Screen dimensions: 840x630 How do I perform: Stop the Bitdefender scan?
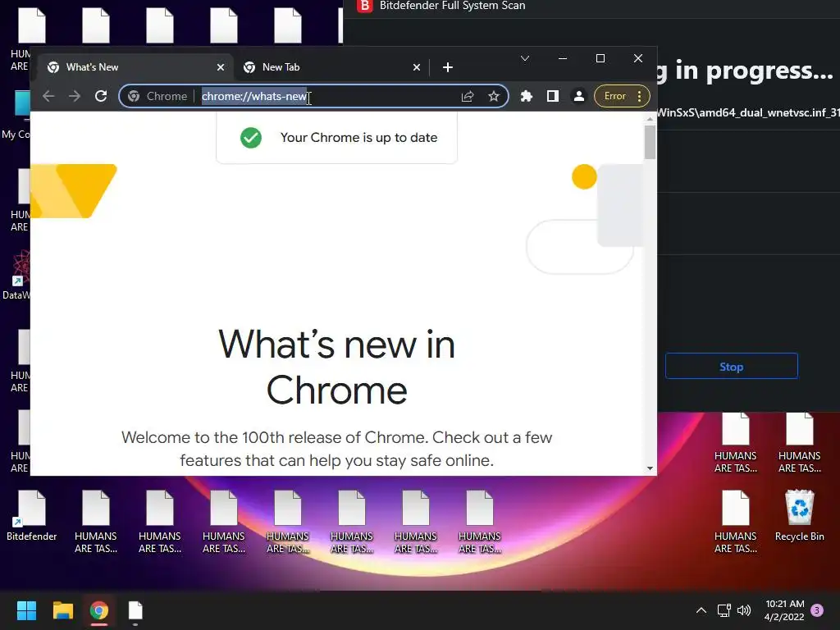coord(731,367)
